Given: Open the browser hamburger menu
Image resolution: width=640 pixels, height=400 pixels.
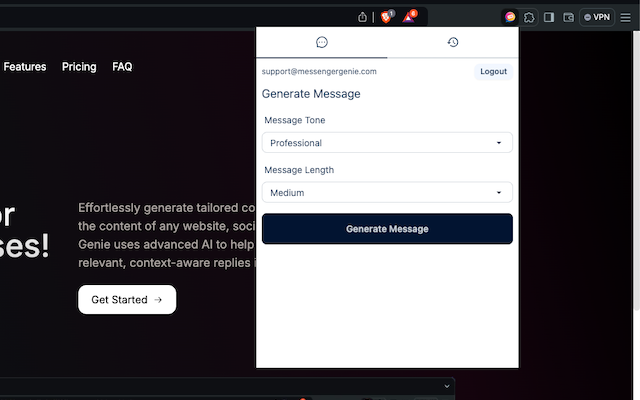Looking at the screenshot, I should coord(625,18).
